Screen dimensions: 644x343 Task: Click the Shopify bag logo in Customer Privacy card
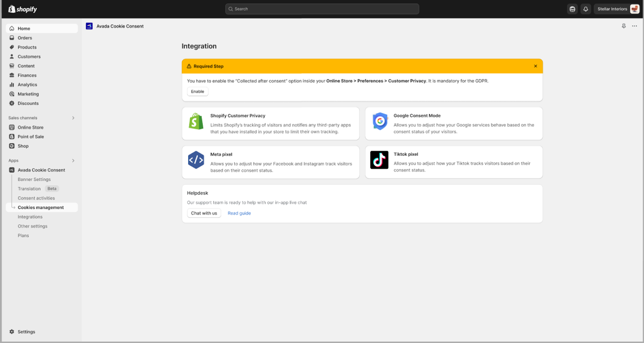point(196,121)
